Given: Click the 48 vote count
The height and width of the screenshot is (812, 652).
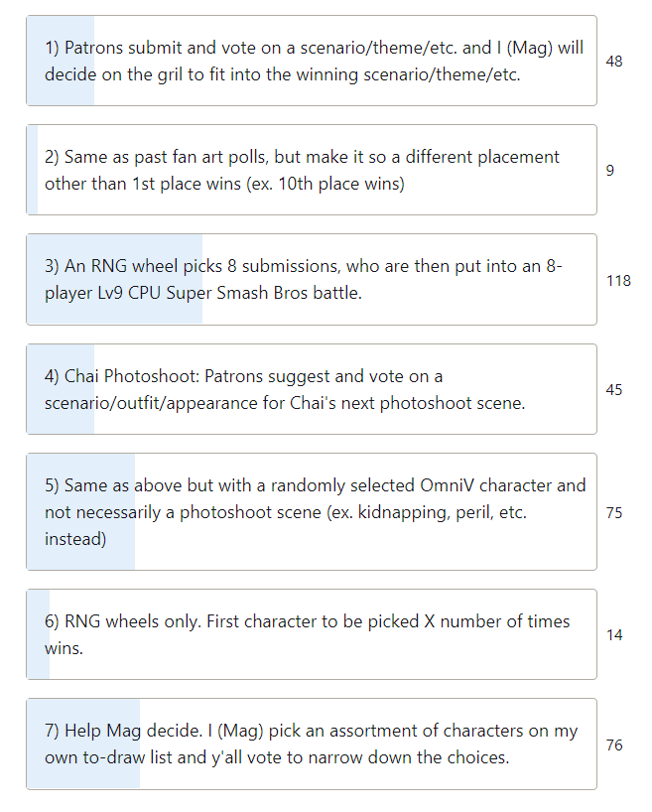Looking at the screenshot, I should coord(614,62).
